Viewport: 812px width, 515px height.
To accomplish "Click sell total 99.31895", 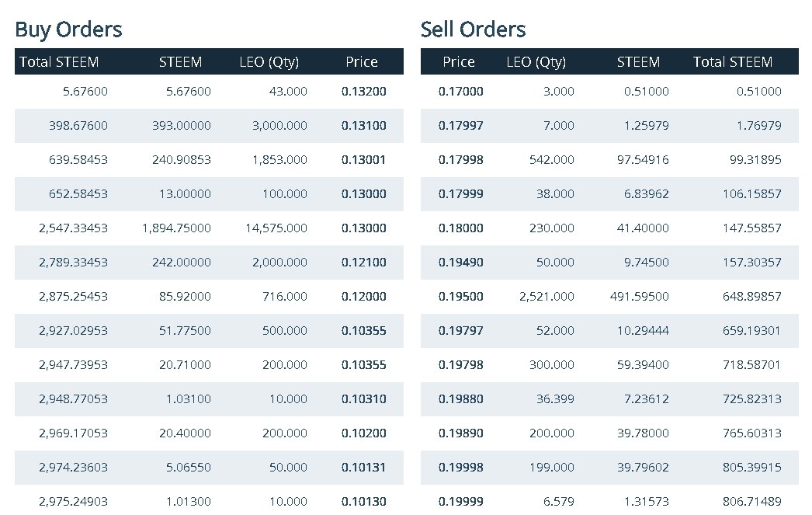I will coord(755,160).
